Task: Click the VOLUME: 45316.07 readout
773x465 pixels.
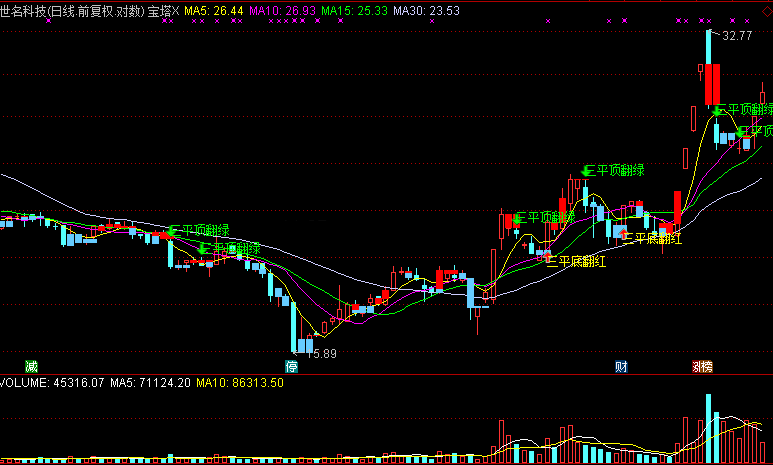Action: [x=52, y=383]
